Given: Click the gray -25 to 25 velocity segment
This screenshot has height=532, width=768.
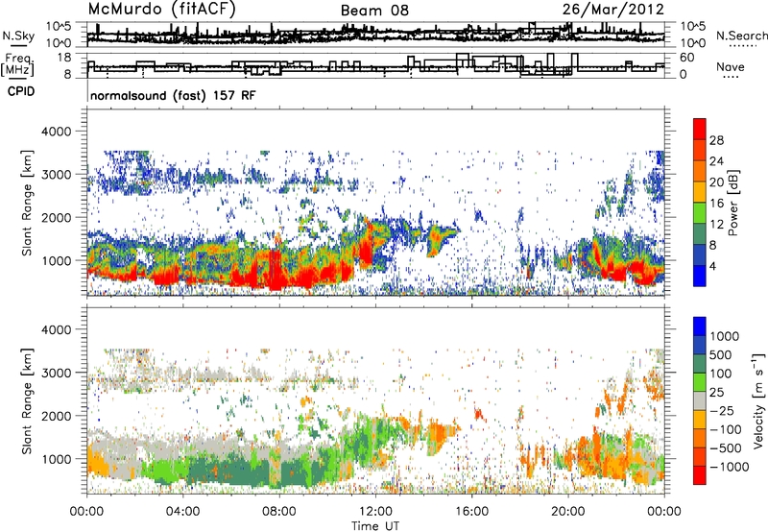Looking at the screenshot, I should 700,400.
